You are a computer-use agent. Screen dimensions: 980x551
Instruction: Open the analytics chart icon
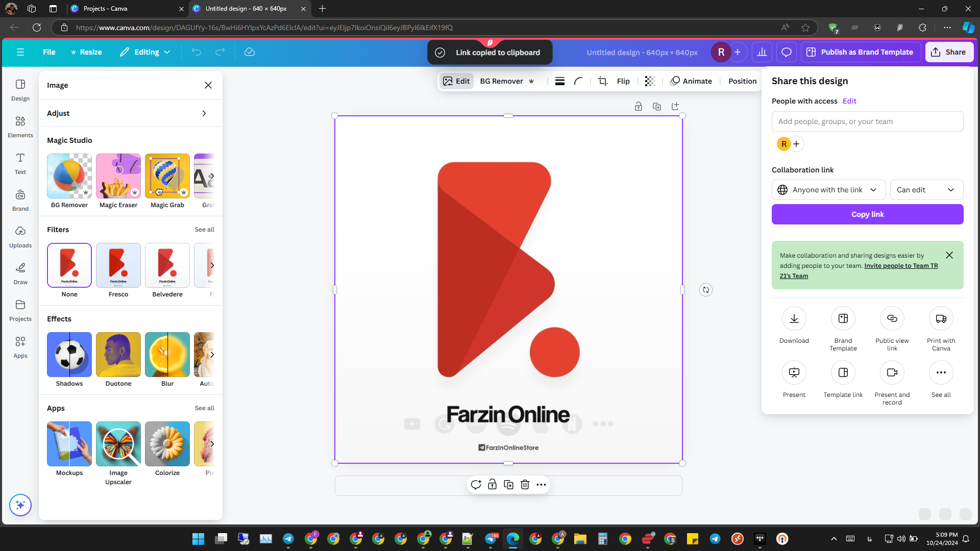(762, 52)
